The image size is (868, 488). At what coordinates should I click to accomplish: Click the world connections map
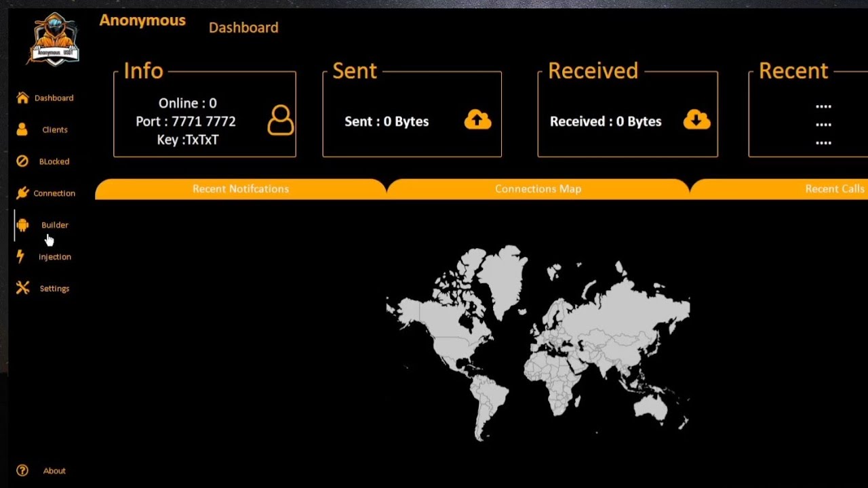[538, 342]
